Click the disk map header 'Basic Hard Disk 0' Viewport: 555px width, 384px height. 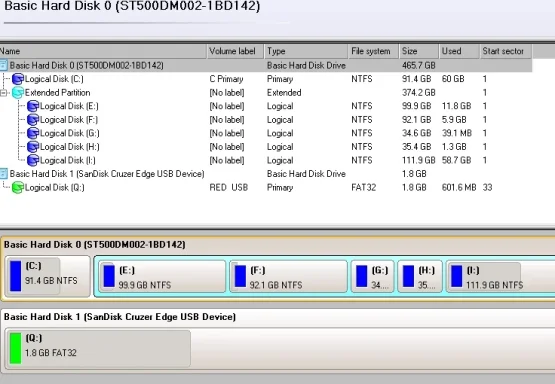(95, 245)
